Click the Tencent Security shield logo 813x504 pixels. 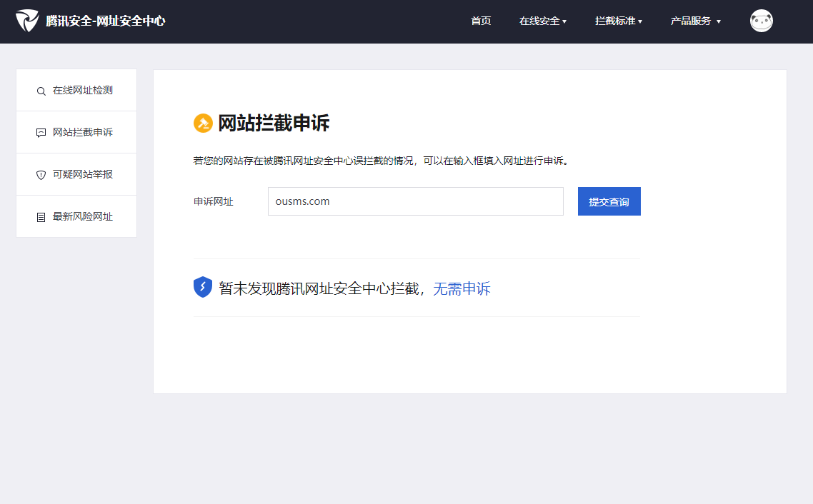point(27,21)
